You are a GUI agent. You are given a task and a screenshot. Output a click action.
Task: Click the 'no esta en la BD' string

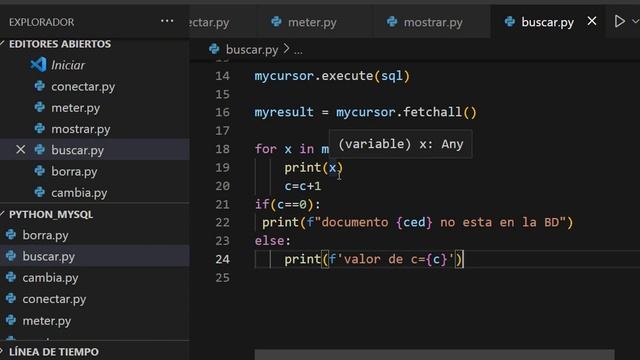(x=502, y=222)
